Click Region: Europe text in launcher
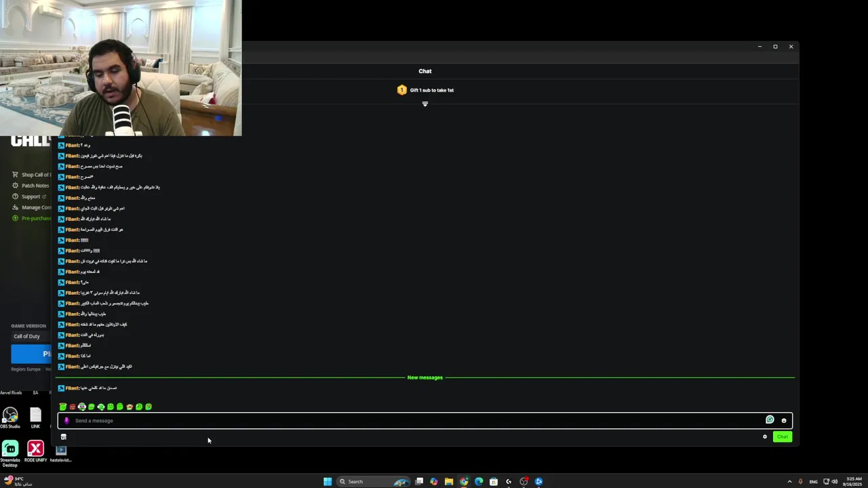Screen dimensions: 868x488 coord(26,369)
